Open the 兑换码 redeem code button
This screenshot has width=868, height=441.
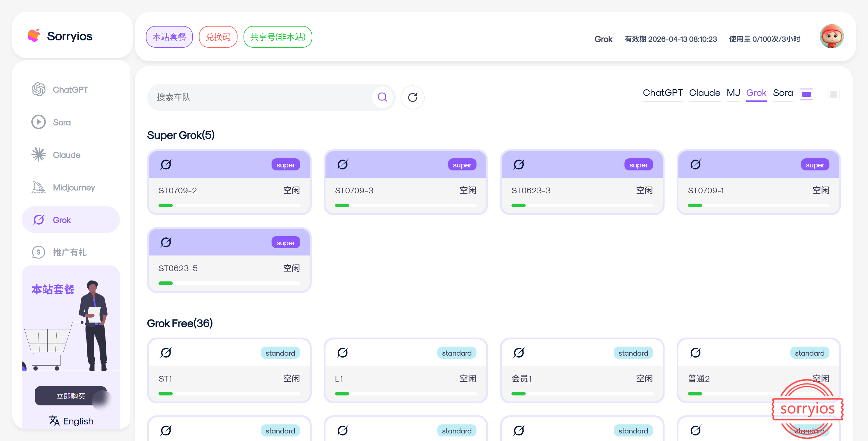point(218,37)
